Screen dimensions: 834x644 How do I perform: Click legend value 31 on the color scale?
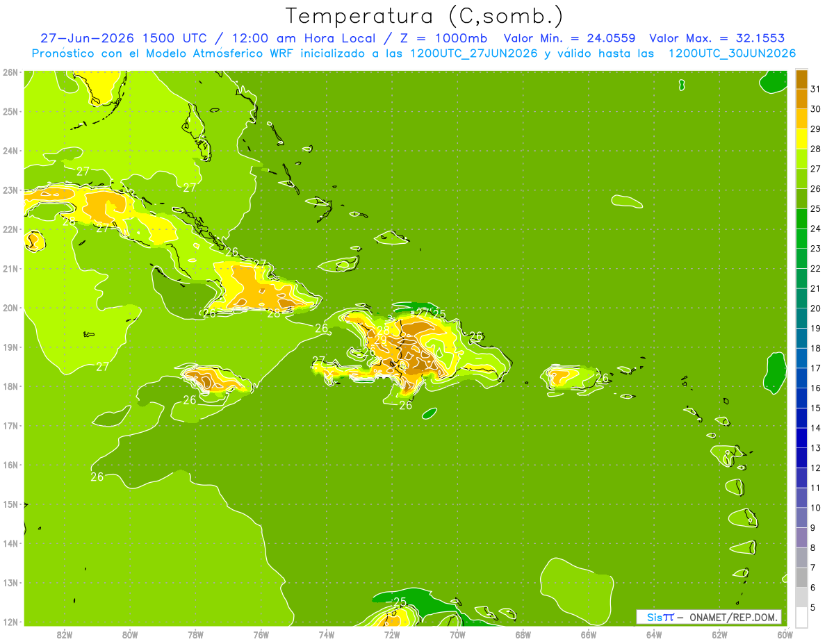815,89
